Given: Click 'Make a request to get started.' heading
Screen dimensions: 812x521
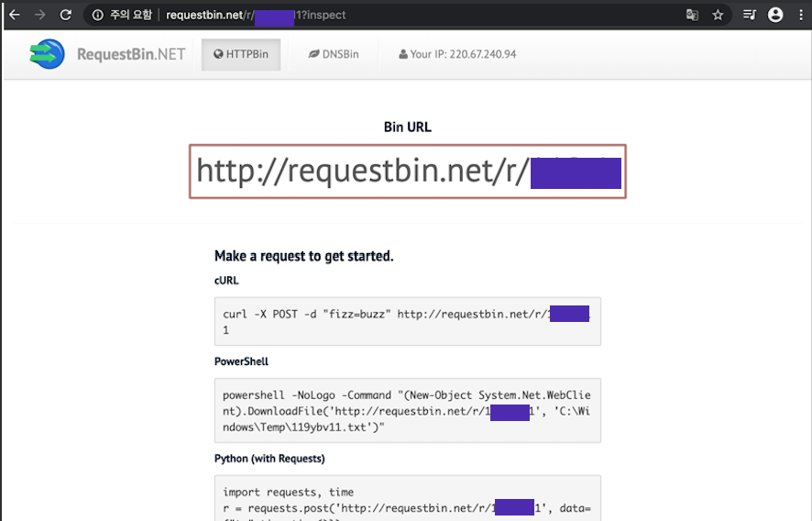Looking at the screenshot, I should [x=304, y=256].
